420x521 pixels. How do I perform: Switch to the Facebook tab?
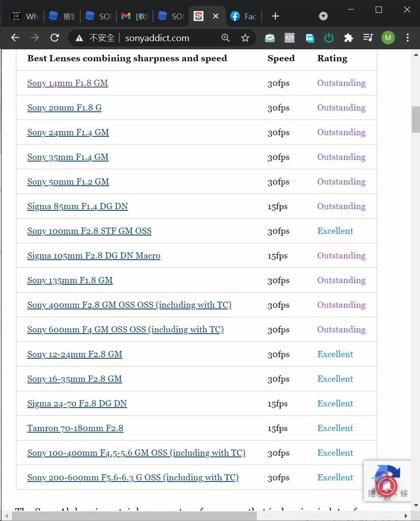tap(243, 16)
